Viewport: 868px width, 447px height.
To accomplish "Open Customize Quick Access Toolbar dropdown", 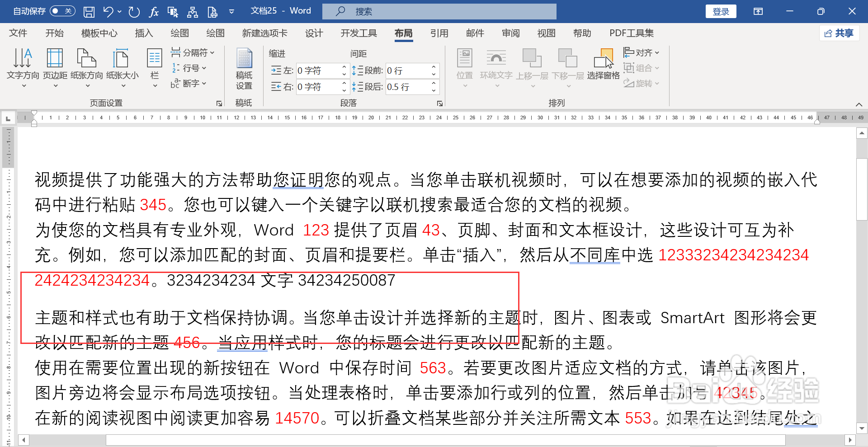I will pos(231,12).
